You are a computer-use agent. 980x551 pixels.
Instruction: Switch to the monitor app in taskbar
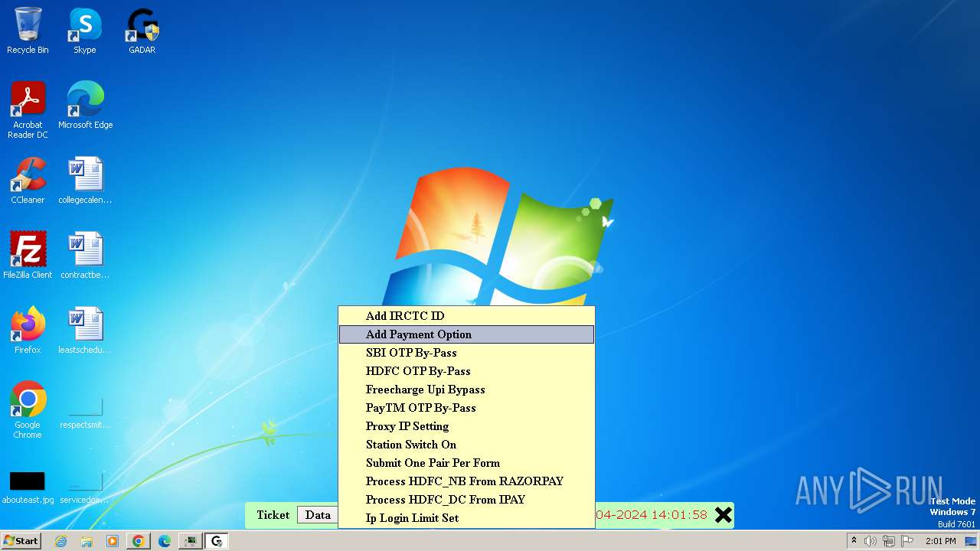click(x=191, y=541)
